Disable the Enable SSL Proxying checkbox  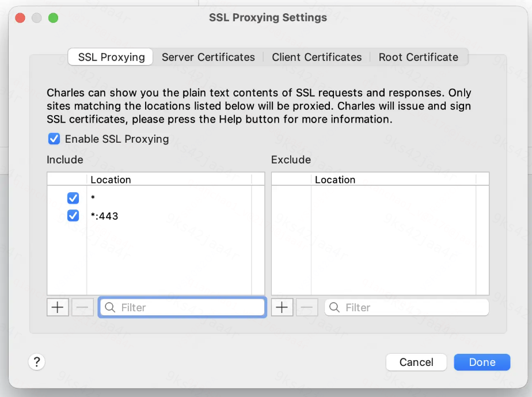[54, 139]
